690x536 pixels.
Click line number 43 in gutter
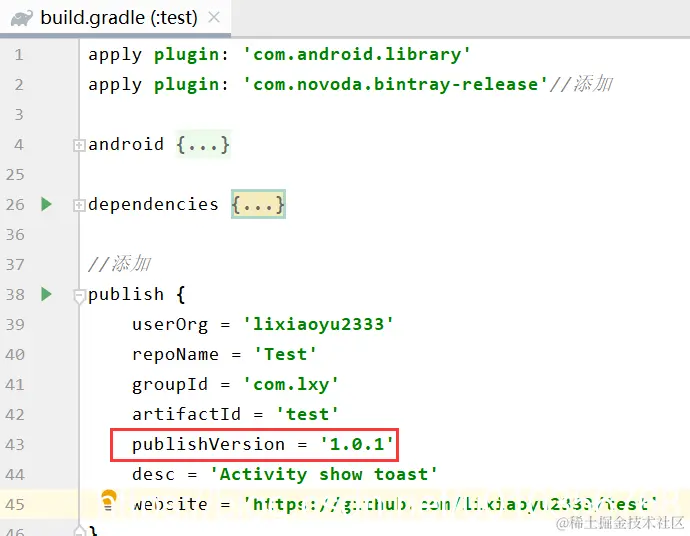15,444
